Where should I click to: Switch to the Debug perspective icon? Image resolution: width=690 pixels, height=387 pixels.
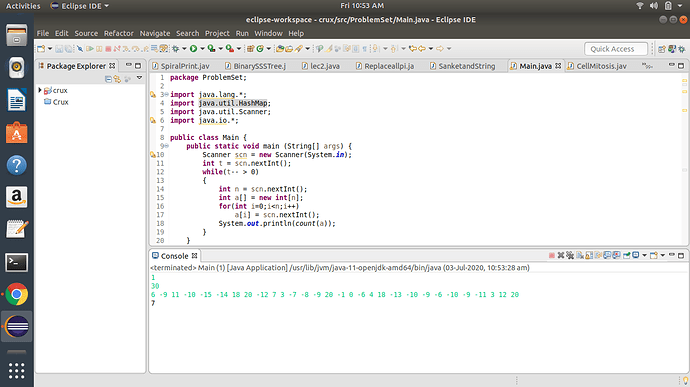[682, 49]
